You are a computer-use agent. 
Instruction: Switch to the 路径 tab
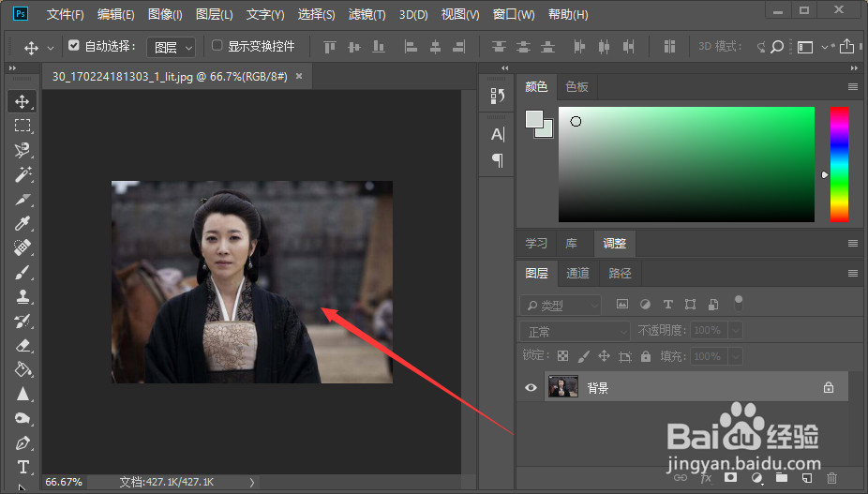coord(620,273)
